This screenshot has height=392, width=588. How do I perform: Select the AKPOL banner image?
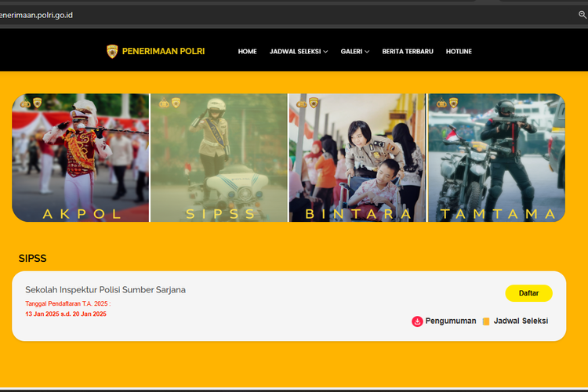coord(80,157)
